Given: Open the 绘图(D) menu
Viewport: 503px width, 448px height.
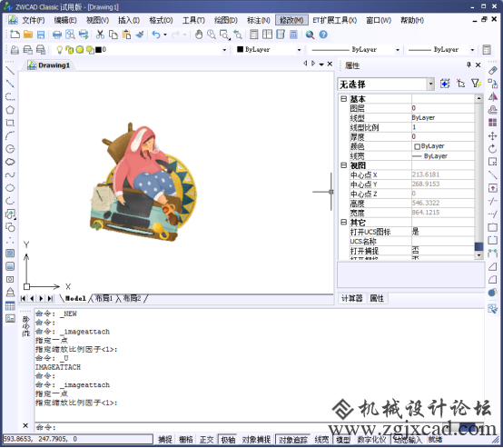Looking at the screenshot, I should (226, 20).
